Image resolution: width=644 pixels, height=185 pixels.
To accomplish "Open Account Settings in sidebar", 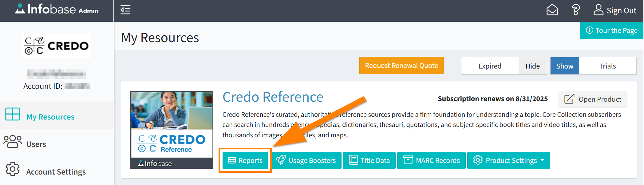I will (57, 170).
